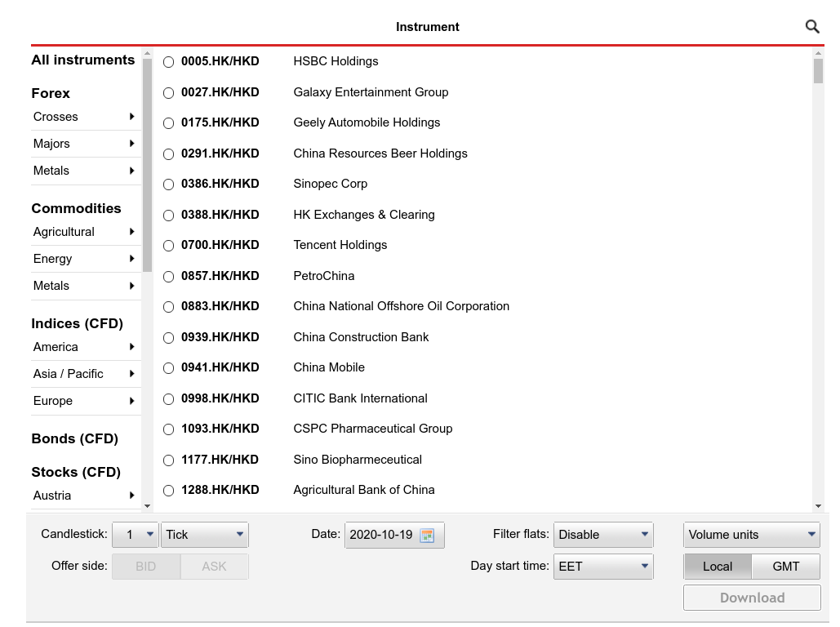Click the instrument list vertical scrollbar thumb
840x627 pixels.
[x=818, y=71]
